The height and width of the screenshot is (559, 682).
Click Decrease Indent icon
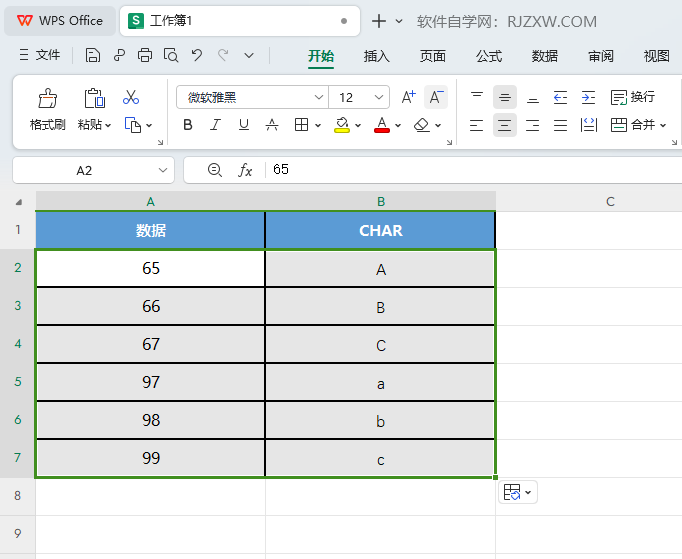point(560,97)
